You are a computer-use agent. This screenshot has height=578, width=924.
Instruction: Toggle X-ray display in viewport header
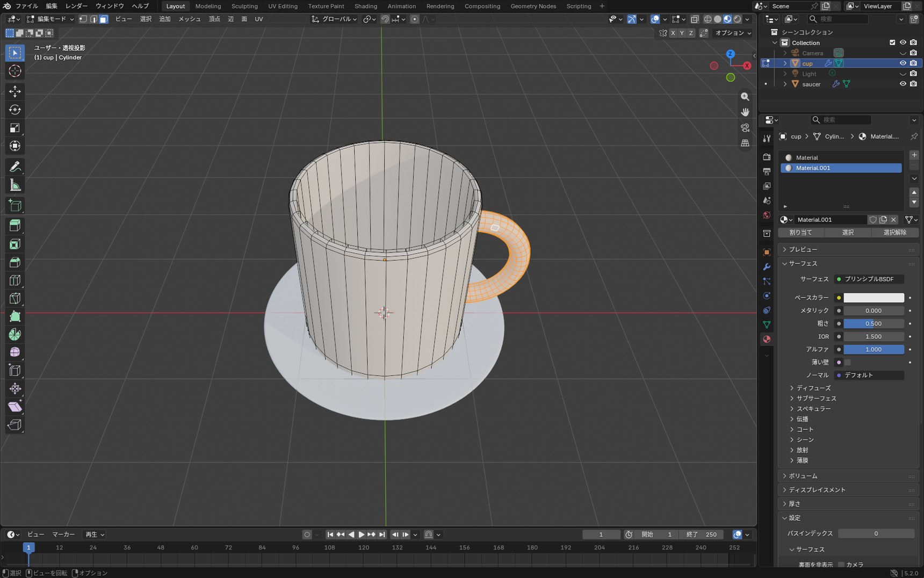click(x=695, y=19)
